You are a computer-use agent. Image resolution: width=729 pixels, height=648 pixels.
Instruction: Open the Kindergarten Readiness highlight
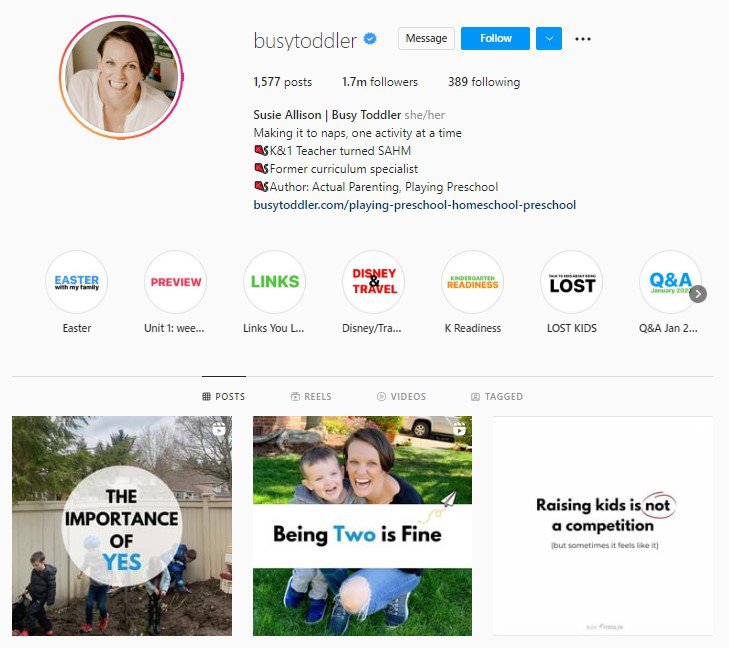(473, 282)
